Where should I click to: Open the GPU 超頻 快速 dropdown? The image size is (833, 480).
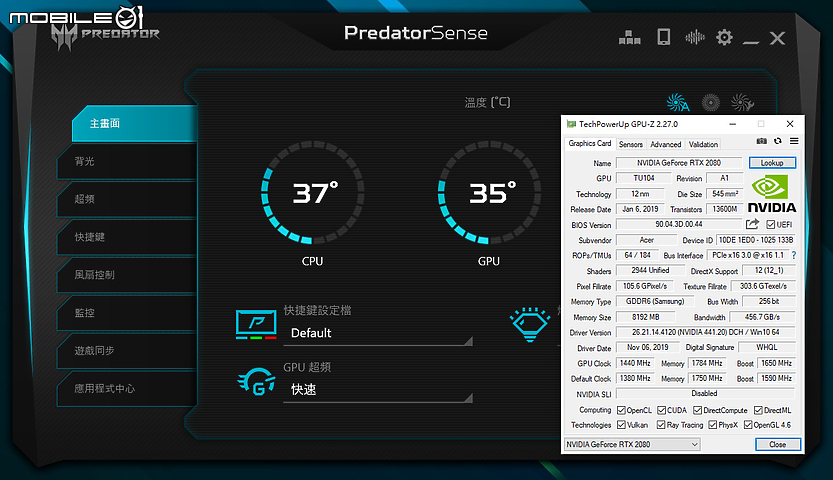click(x=378, y=390)
